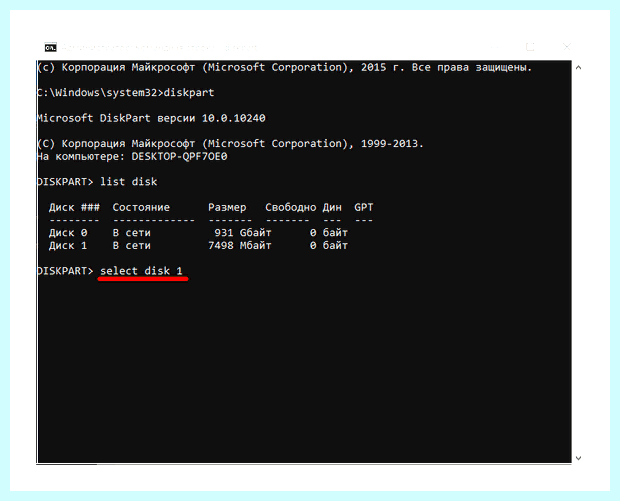The height and width of the screenshot is (501, 620).
Task: Click the computer name 'DESKTOP-QPF7OE0'
Action: click(179, 157)
